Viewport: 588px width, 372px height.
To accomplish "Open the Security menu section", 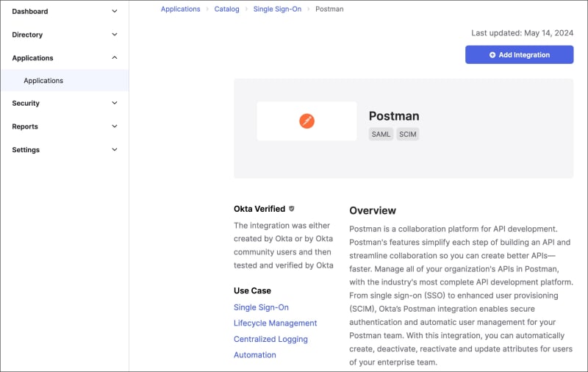I will click(26, 103).
